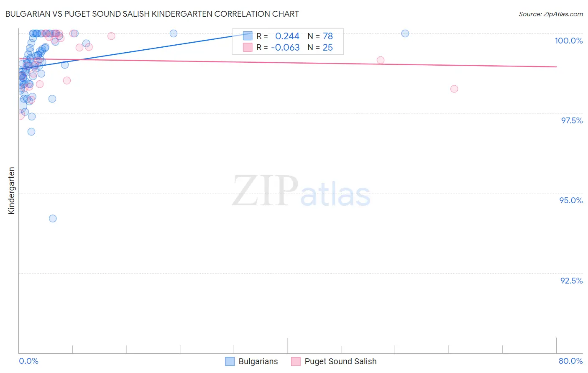Click the 95.0% y-axis label
The width and height of the screenshot is (588, 373).
point(571,200)
